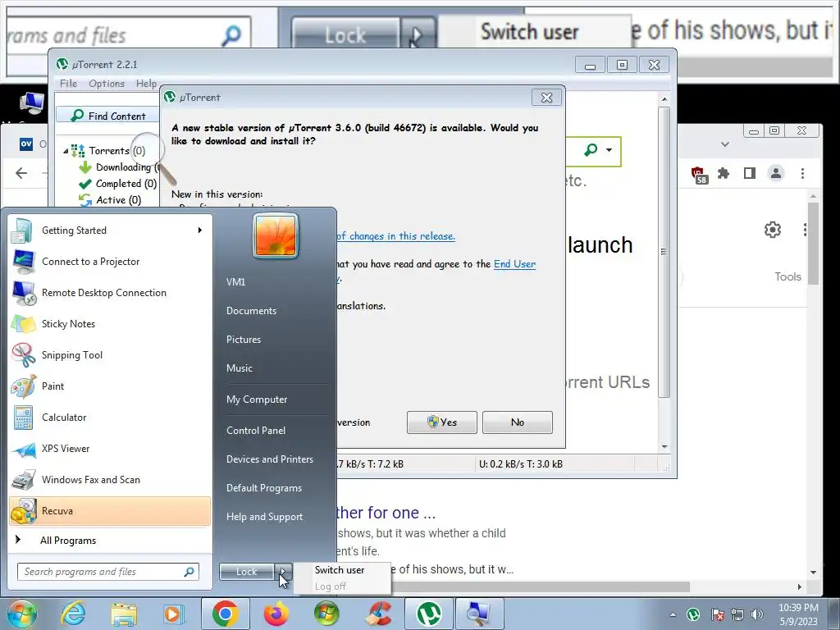
Task: Open Pictures from Start menu
Action: (x=244, y=340)
